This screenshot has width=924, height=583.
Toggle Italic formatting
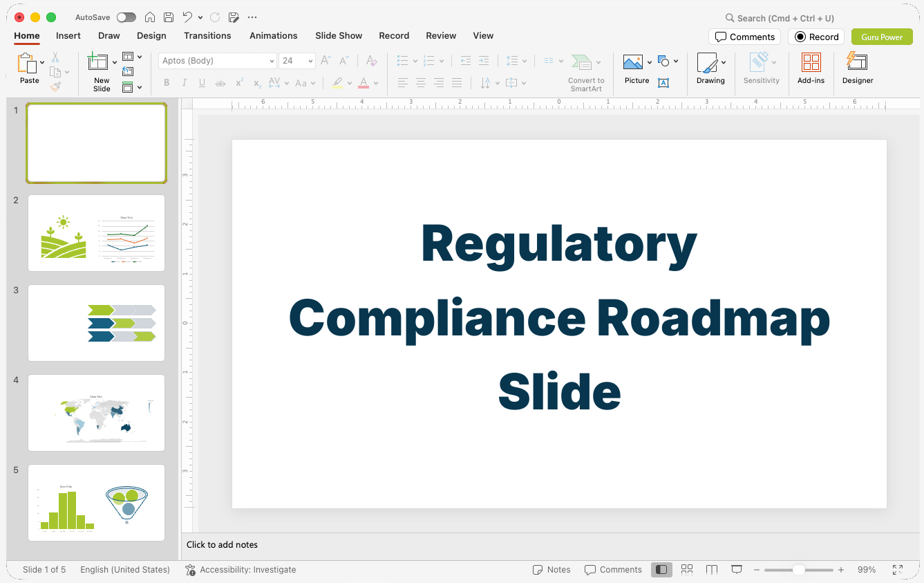185,83
